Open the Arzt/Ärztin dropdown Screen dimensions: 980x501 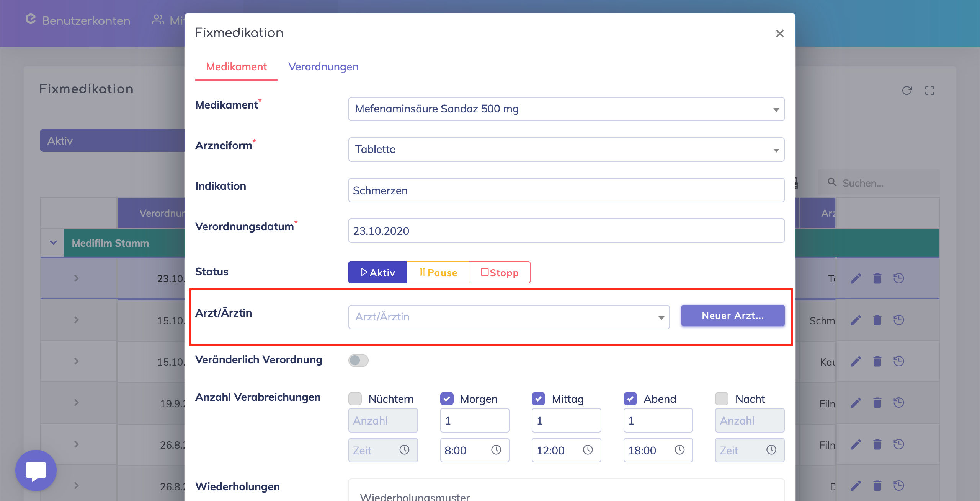[509, 317]
